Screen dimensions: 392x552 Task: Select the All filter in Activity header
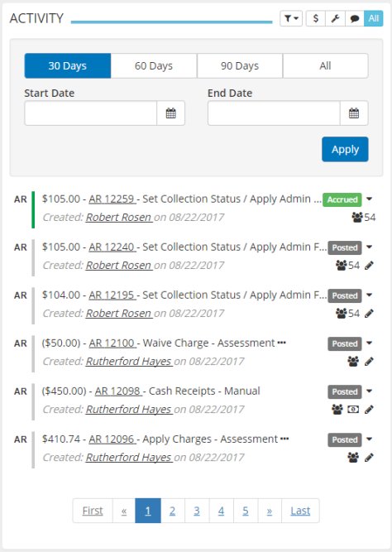(373, 18)
